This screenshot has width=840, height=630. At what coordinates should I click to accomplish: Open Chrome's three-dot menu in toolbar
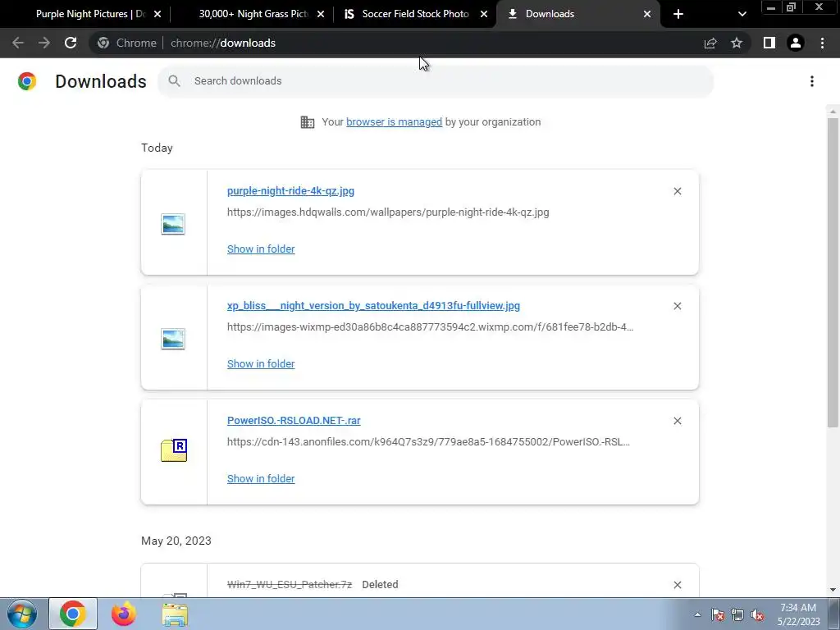point(822,43)
